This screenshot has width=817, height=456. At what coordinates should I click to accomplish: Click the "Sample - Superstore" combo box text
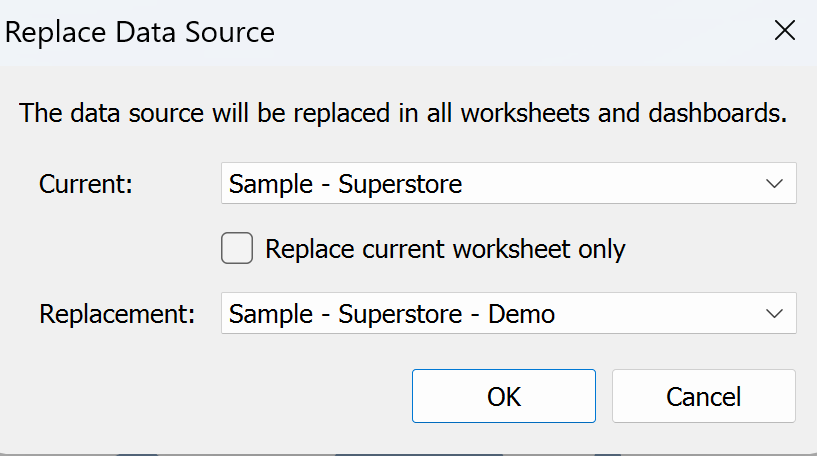(345, 184)
